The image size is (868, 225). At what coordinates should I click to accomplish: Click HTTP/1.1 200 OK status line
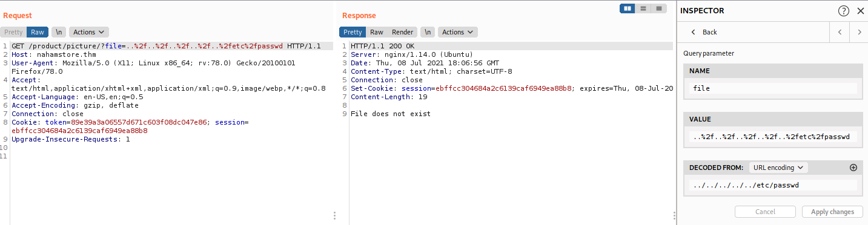point(383,46)
